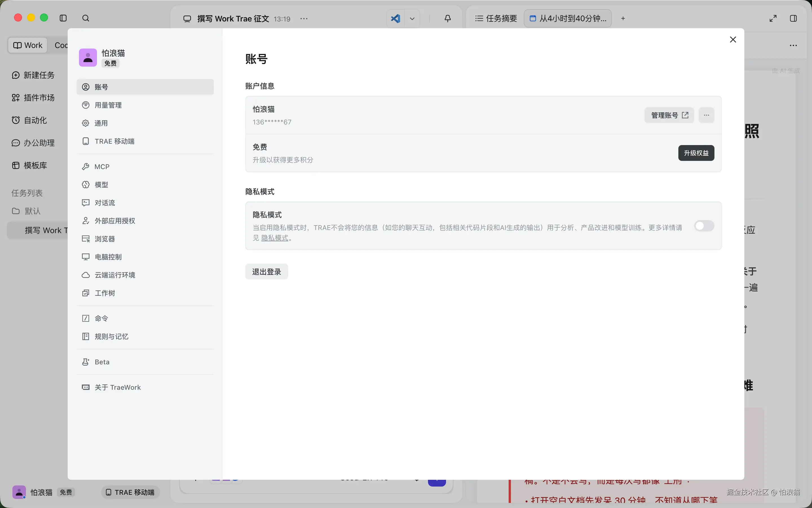This screenshot has height=508, width=812.
Task: Open 外部应用授权 settings section
Action: click(145, 221)
